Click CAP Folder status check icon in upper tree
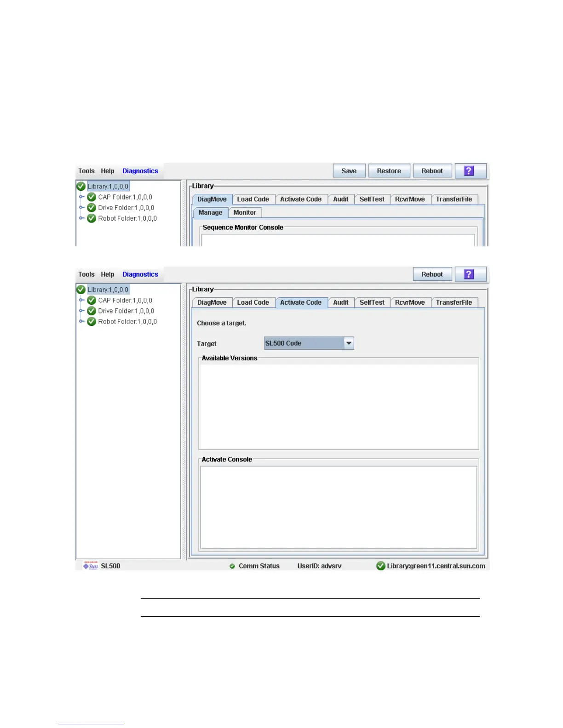The width and height of the screenshot is (563, 728). pos(92,197)
